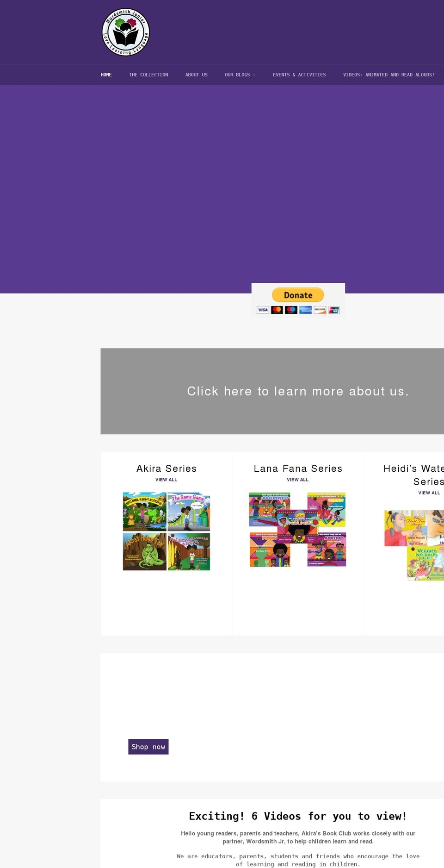
Task: Open the Home menu item
Action: tap(106, 75)
